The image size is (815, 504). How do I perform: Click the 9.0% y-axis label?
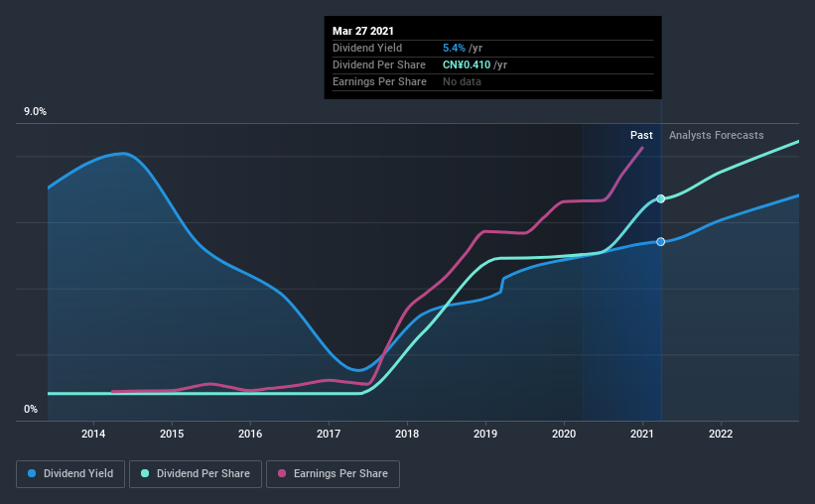click(35, 112)
